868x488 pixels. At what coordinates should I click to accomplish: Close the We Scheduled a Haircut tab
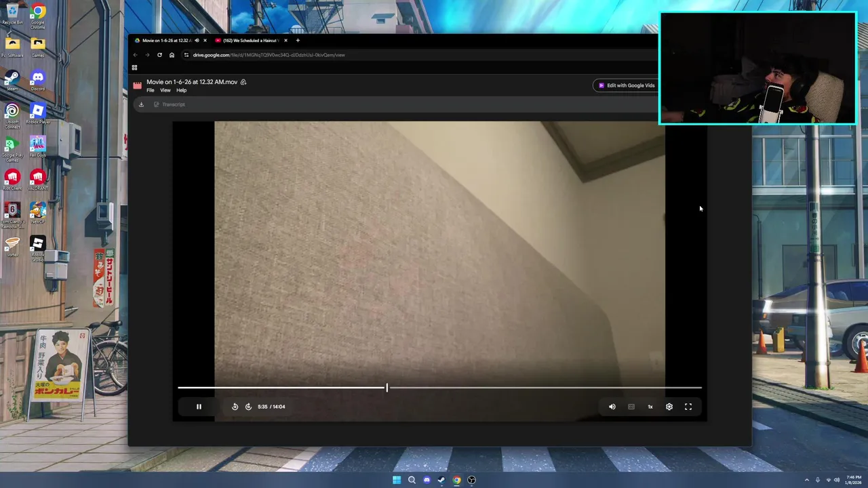pos(285,41)
